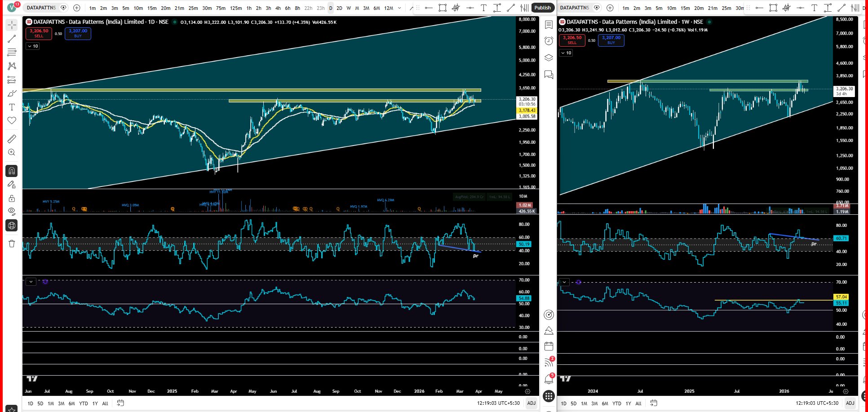
Task: Select the ruler measure tool
Action: click(x=12, y=139)
